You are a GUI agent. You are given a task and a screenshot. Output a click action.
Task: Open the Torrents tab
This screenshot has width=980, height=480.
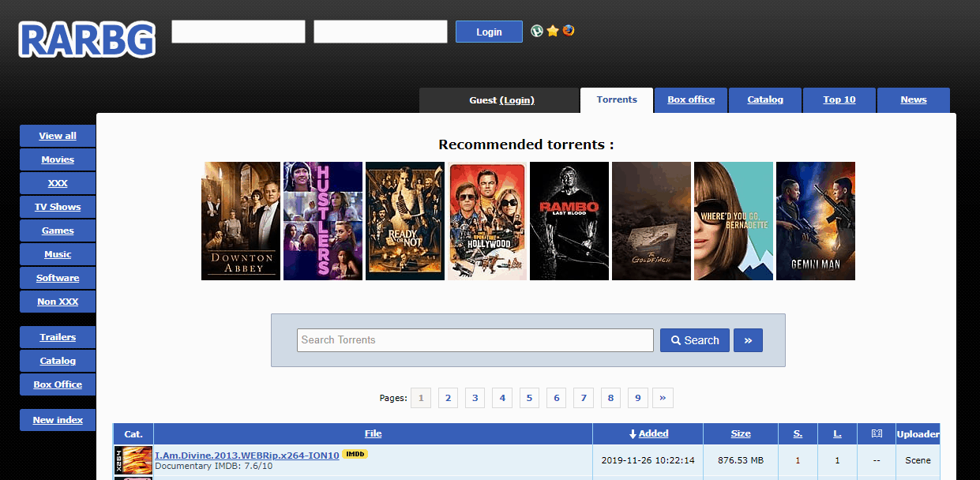pos(617,99)
